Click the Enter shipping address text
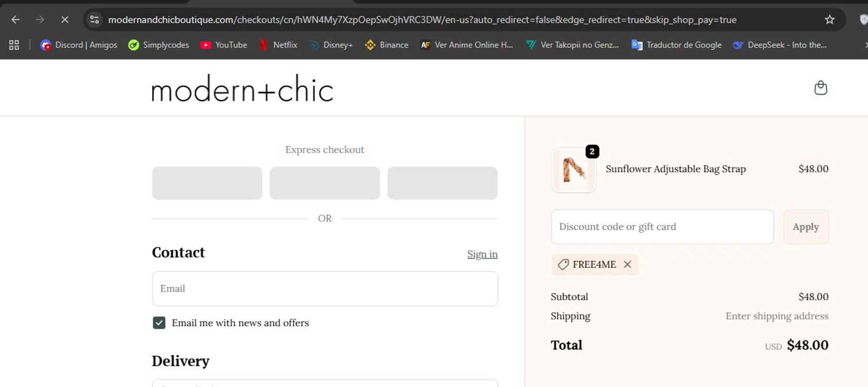Image resolution: width=868 pixels, height=387 pixels. point(777,316)
